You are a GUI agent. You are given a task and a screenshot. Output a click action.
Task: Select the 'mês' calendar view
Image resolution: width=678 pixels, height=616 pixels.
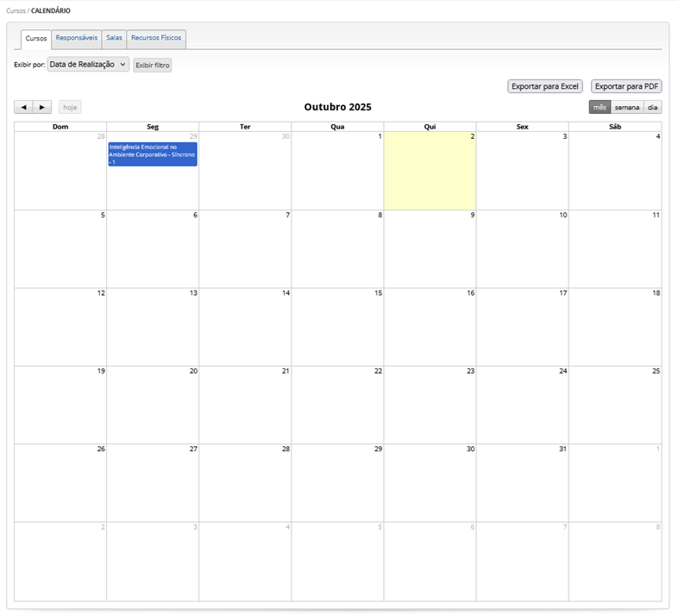(600, 107)
